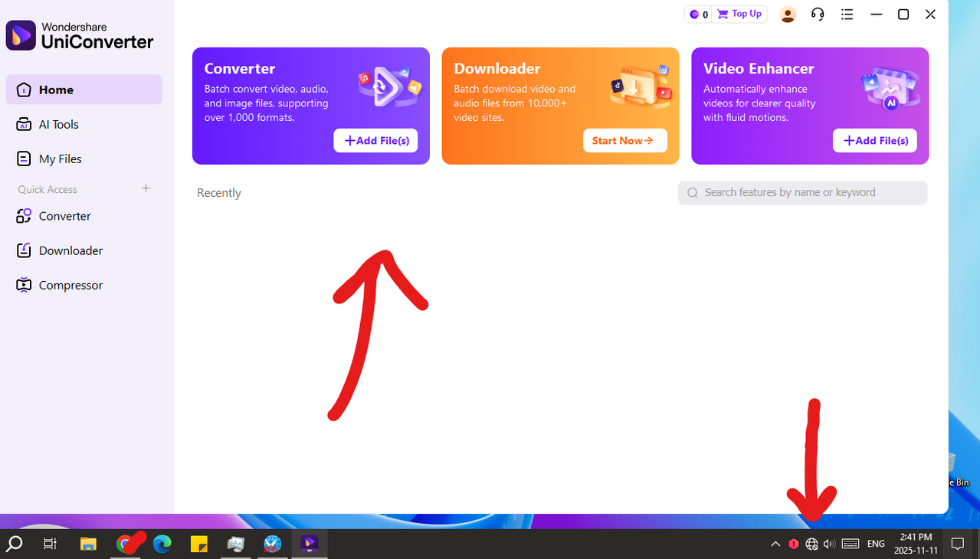This screenshot has width=980, height=559.
Task: Add a Quick Access item with plus icon
Action: pyautogui.click(x=146, y=188)
